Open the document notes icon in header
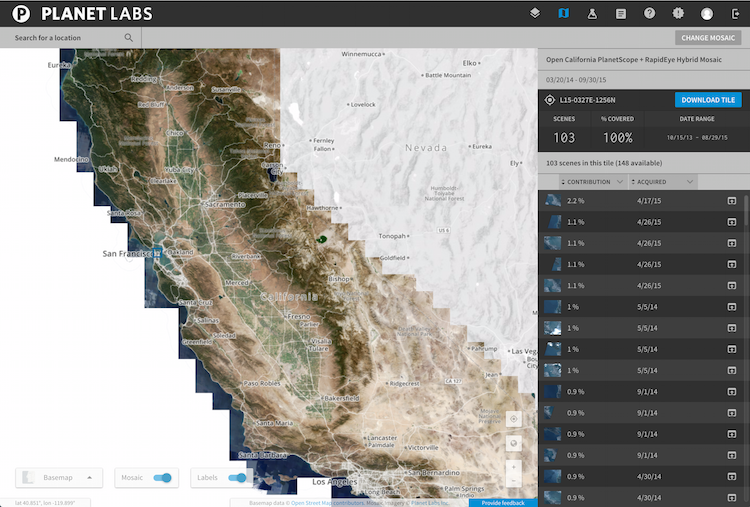Image resolution: width=750 pixels, height=507 pixels. pyautogui.click(x=621, y=13)
